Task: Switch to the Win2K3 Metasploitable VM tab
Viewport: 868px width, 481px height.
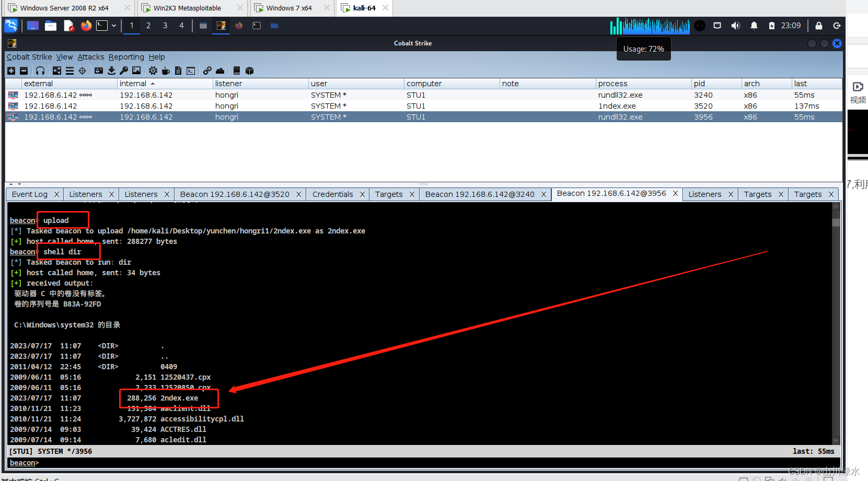Action: [187, 8]
